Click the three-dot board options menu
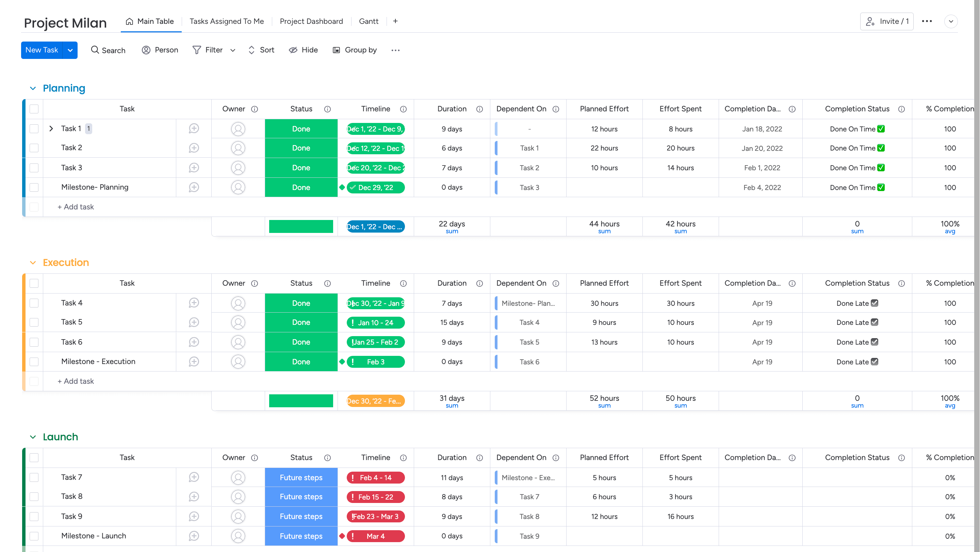Image resolution: width=980 pixels, height=552 pixels. 927,21
